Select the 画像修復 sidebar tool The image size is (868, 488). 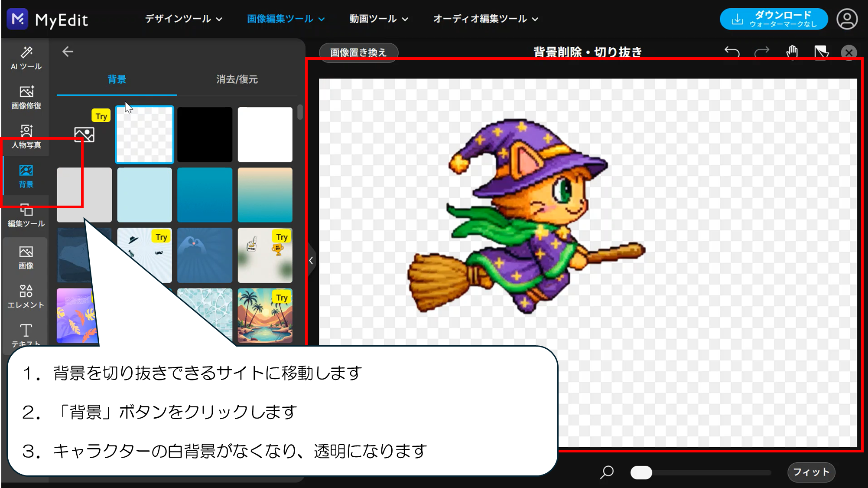(26, 97)
